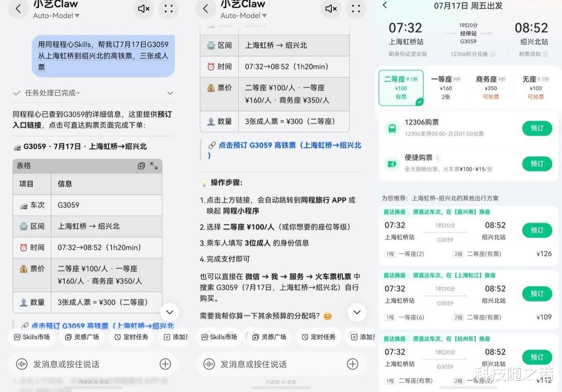The width and height of the screenshot is (562, 392).
Task: Tap the 12306购票 train icon
Action: [392, 128]
